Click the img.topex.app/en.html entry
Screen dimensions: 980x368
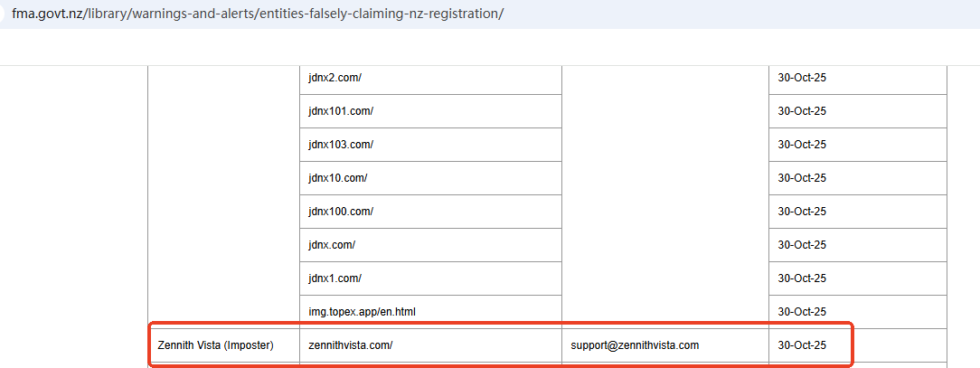point(362,312)
